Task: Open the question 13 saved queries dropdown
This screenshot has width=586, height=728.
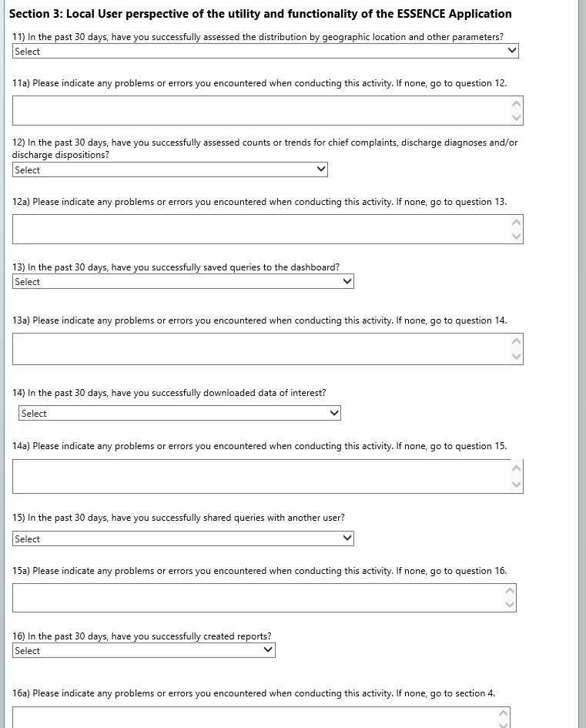Action: (x=183, y=282)
